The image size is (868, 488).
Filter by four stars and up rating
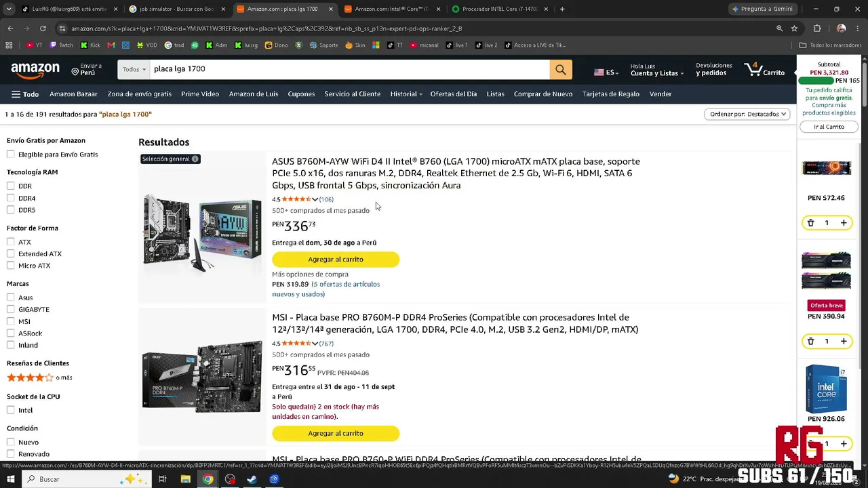click(39, 378)
